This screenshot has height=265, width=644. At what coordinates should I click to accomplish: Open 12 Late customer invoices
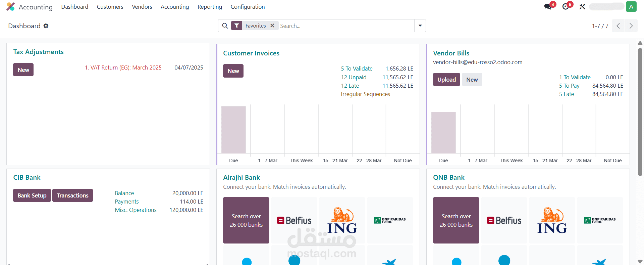pyautogui.click(x=350, y=86)
